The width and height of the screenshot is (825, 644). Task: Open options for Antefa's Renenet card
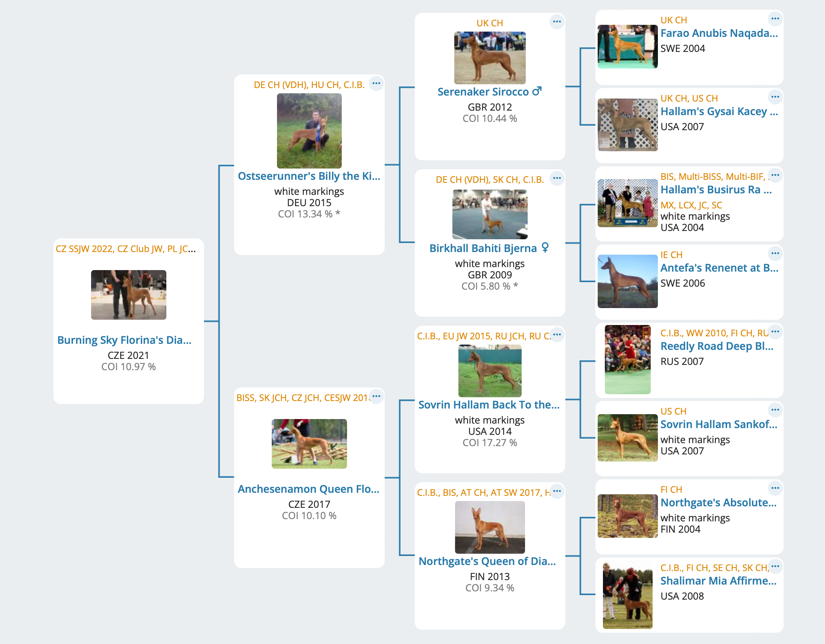[x=775, y=253]
